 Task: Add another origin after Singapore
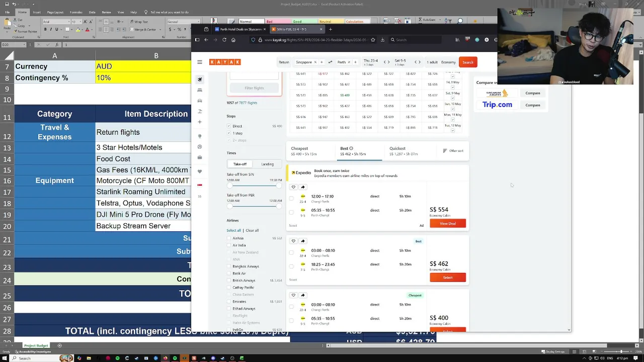(x=321, y=62)
